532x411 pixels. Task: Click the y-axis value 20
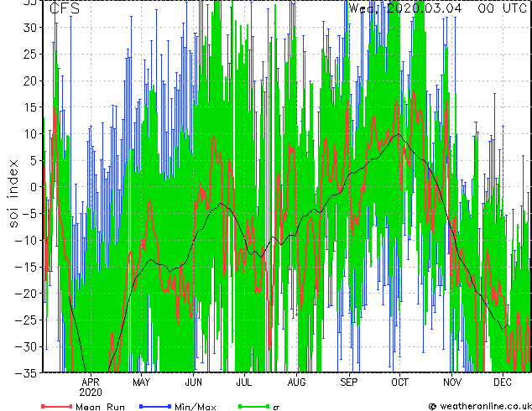click(x=30, y=81)
